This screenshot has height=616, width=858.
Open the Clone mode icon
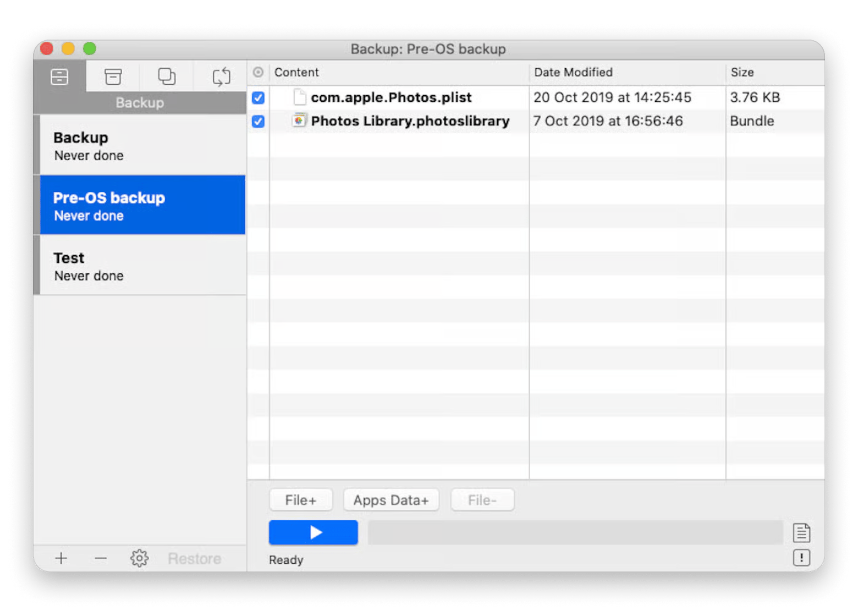coord(167,76)
